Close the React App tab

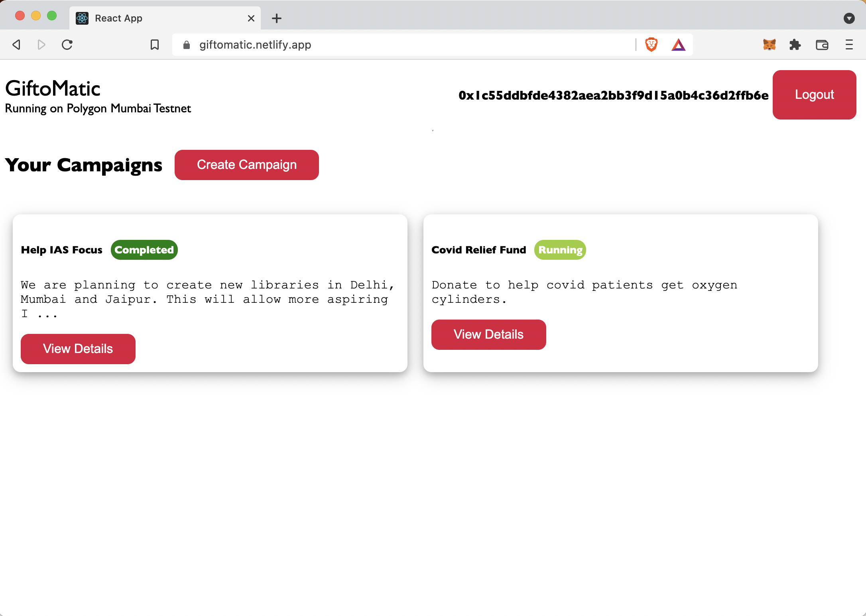[x=251, y=18]
